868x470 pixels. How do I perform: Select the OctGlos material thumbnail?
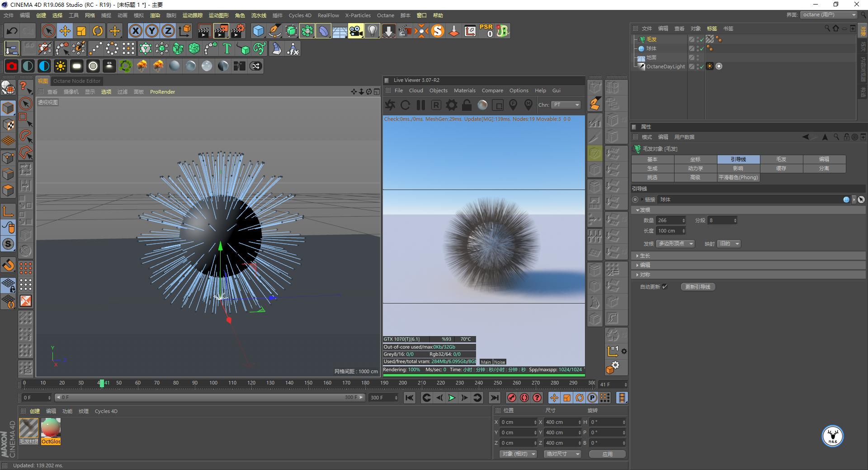[51, 428]
